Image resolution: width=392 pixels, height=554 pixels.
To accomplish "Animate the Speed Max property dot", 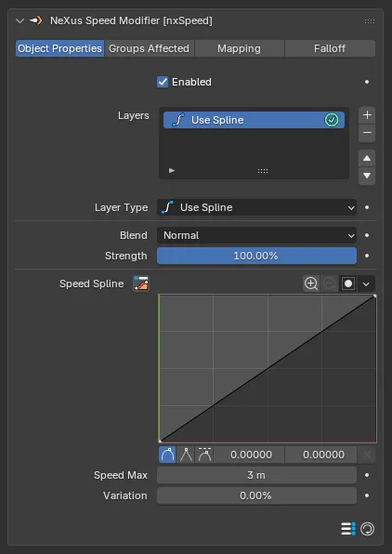I will [x=367, y=475].
